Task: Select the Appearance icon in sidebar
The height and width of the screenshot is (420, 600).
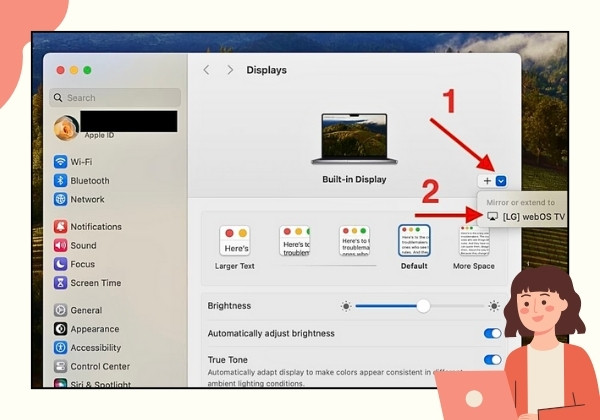Action: tap(60, 329)
